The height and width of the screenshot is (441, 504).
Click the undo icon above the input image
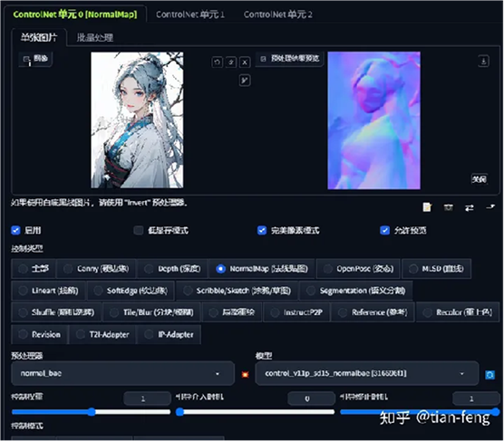[x=217, y=62]
